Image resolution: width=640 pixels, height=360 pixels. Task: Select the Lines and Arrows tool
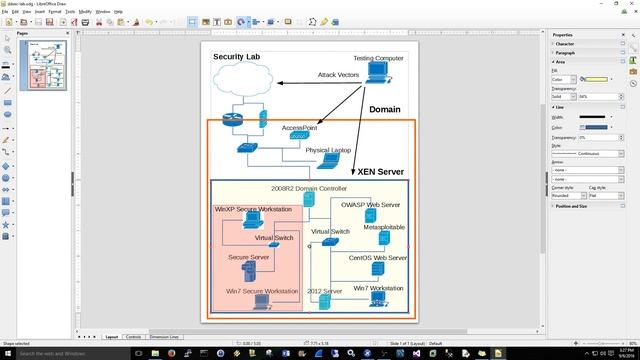point(6,129)
